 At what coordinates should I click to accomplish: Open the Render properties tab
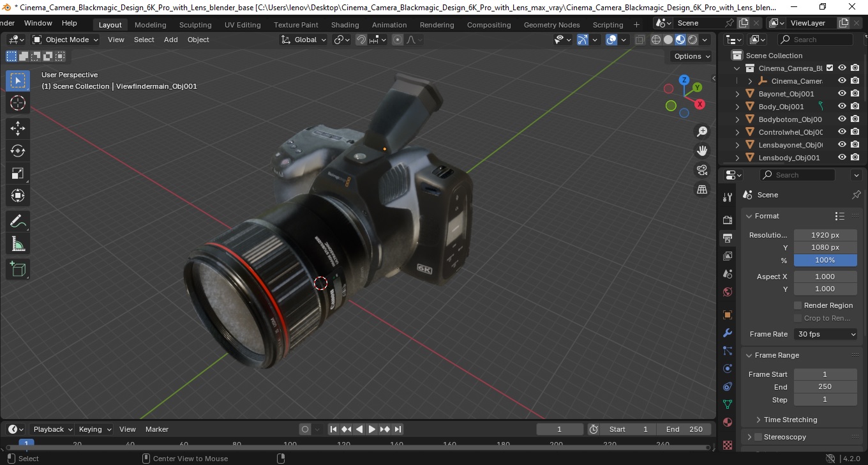[x=728, y=220]
